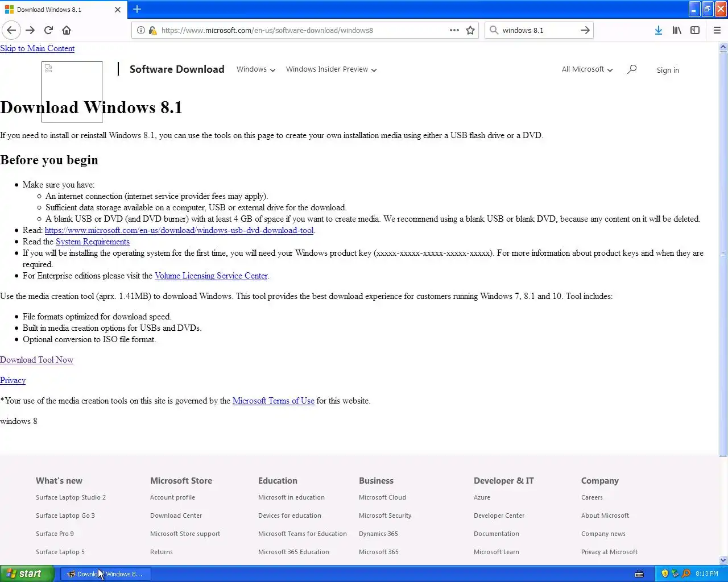The width and height of the screenshot is (728, 582).
Task: Follow Skip to Main Content link
Action: click(37, 48)
